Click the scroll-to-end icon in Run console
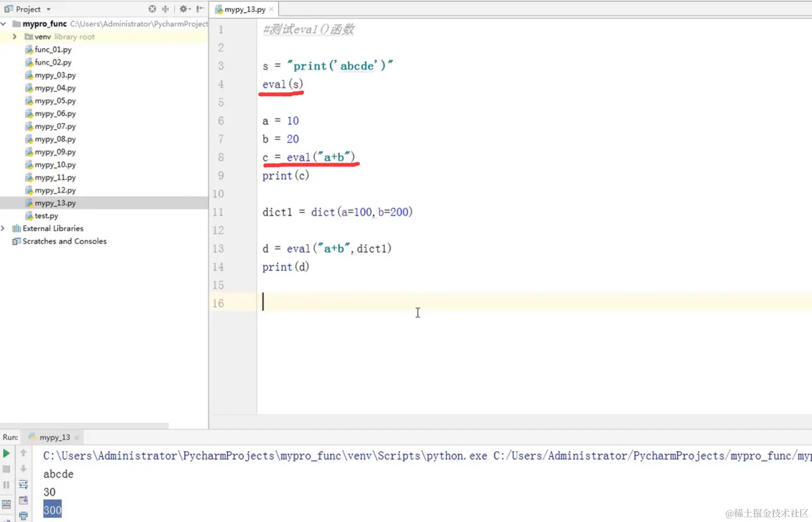 pyautogui.click(x=23, y=501)
